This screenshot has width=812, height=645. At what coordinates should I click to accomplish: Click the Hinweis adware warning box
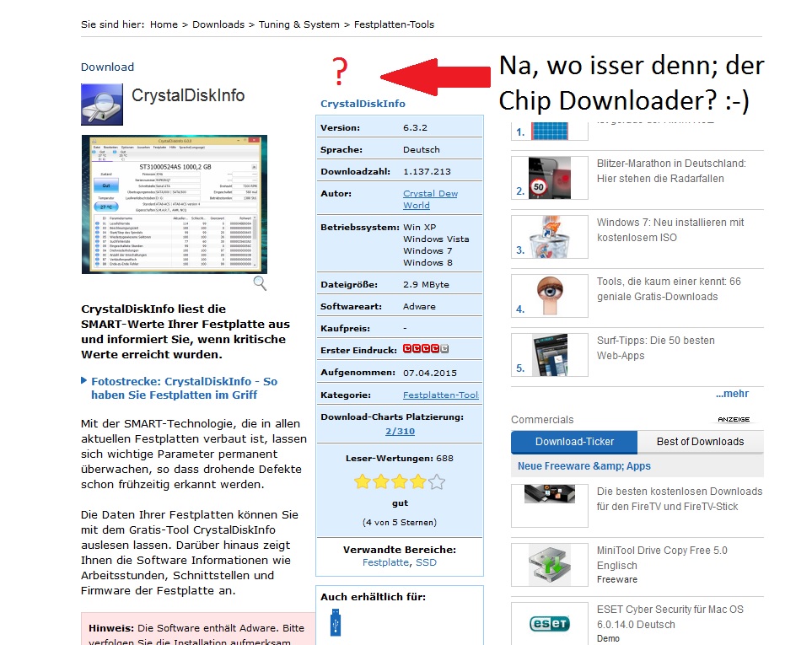(x=198, y=629)
